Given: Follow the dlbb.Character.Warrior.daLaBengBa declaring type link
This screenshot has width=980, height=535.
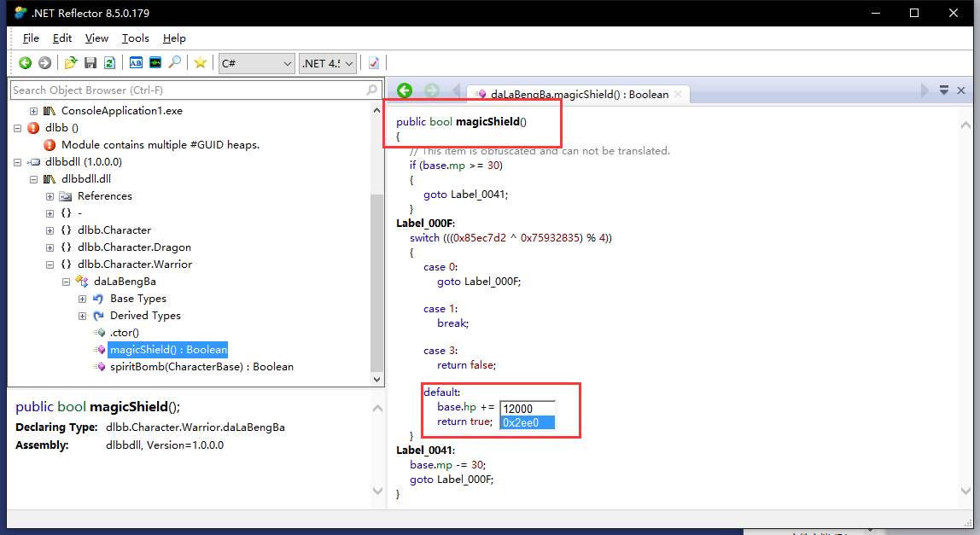Looking at the screenshot, I should point(195,427).
